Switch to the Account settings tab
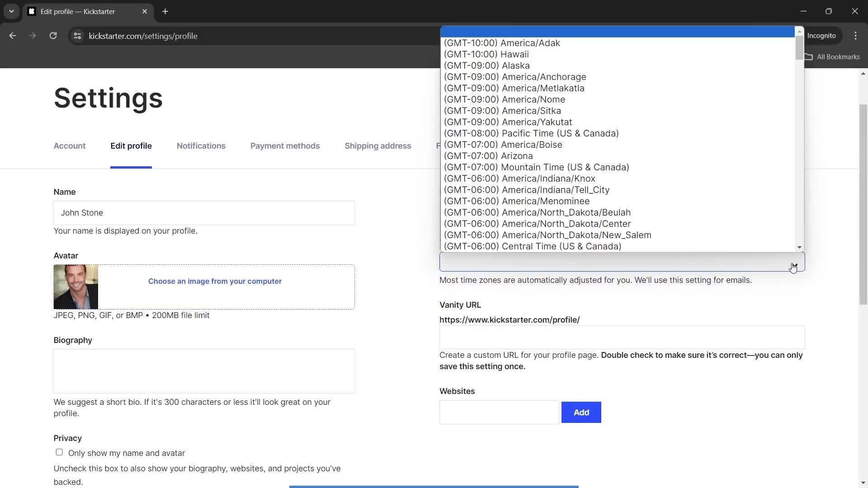Image resolution: width=868 pixels, height=488 pixels. pos(69,146)
